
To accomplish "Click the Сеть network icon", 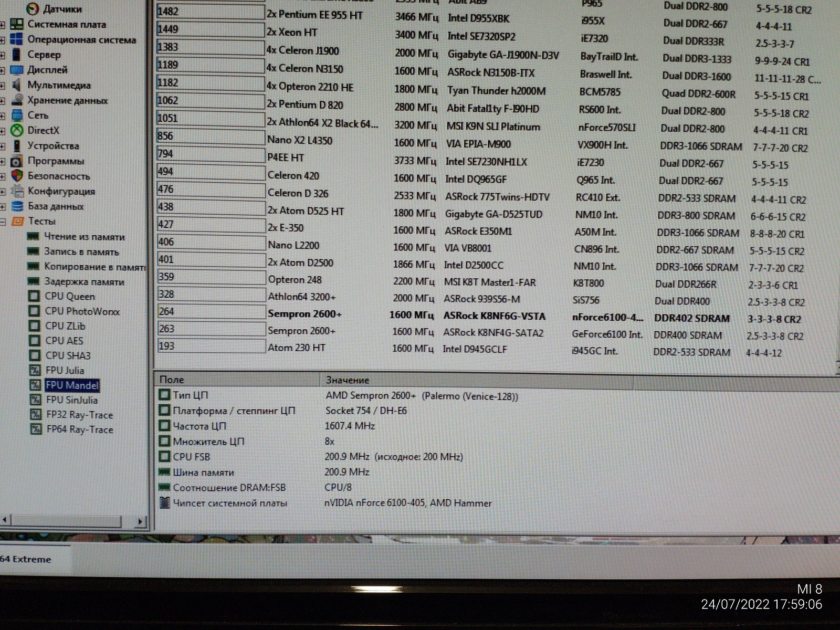I will [x=17, y=115].
